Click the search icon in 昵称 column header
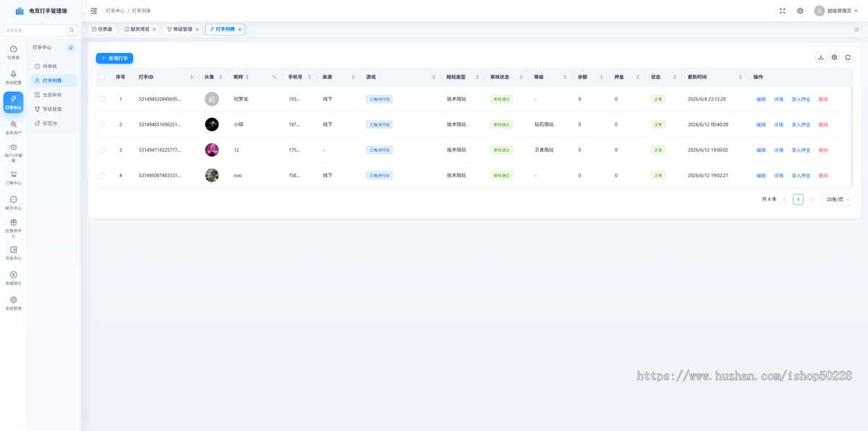This screenshot has width=868, height=431. pyautogui.click(x=274, y=77)
